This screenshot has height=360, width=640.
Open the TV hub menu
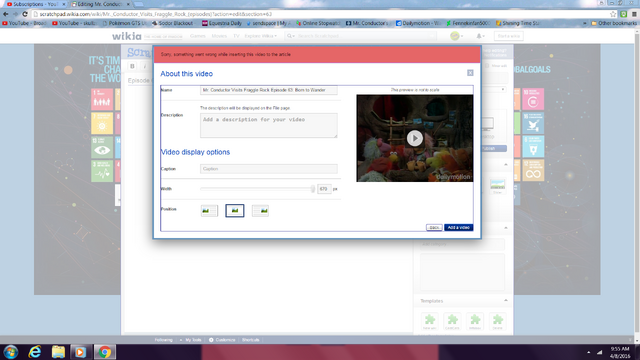[x=236, y=36]
